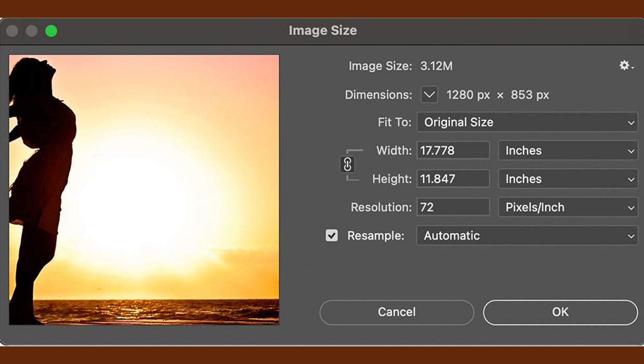Toggle the constrain proportions chain link
The image size is (644, 364).
(347, 165)
